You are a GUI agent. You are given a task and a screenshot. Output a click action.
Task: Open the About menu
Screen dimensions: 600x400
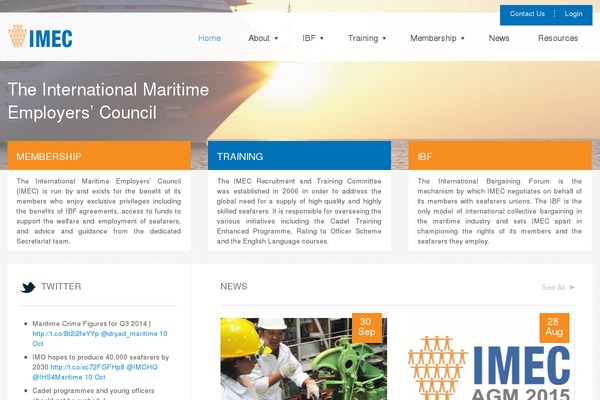(259, 38)
